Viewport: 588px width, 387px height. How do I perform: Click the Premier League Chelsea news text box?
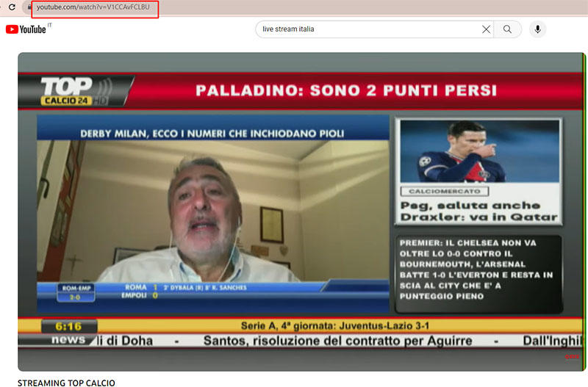(x=479, y=274)
